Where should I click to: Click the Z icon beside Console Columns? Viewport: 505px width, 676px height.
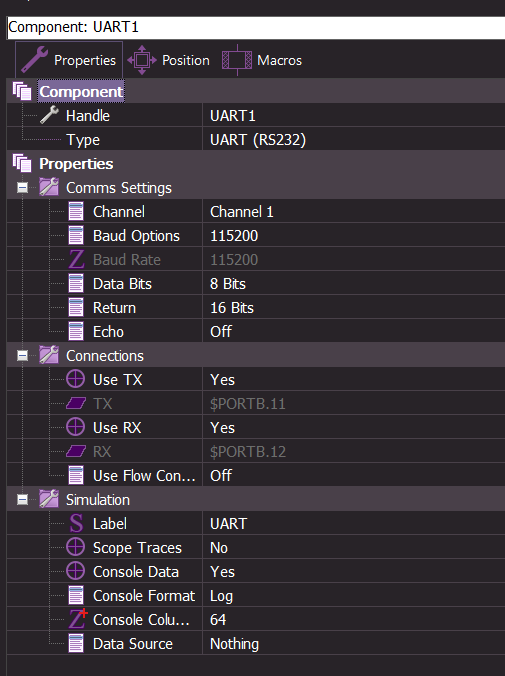point(78,619)
